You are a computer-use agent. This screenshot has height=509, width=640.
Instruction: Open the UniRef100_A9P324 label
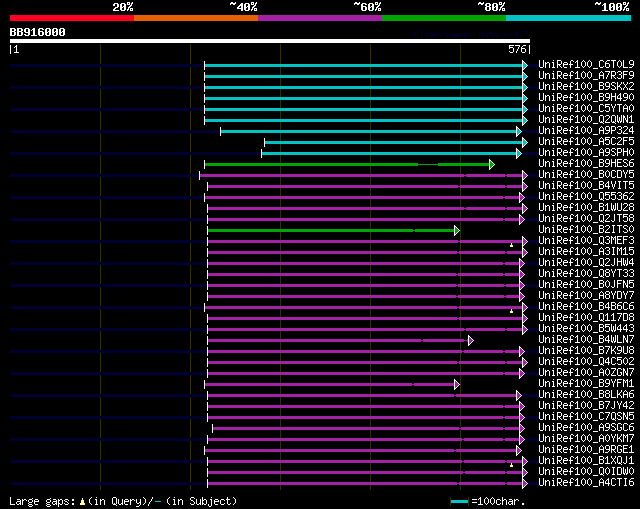(x=586, y=130)
